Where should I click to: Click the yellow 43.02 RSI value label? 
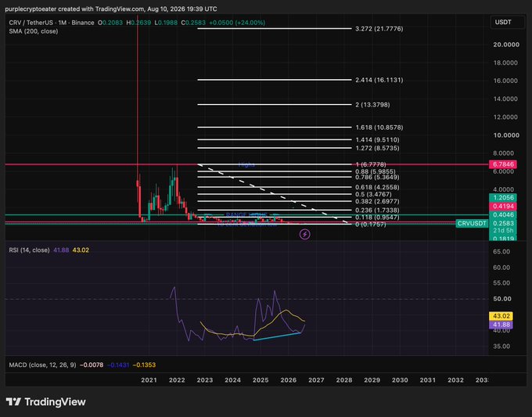tap(501, 316)
